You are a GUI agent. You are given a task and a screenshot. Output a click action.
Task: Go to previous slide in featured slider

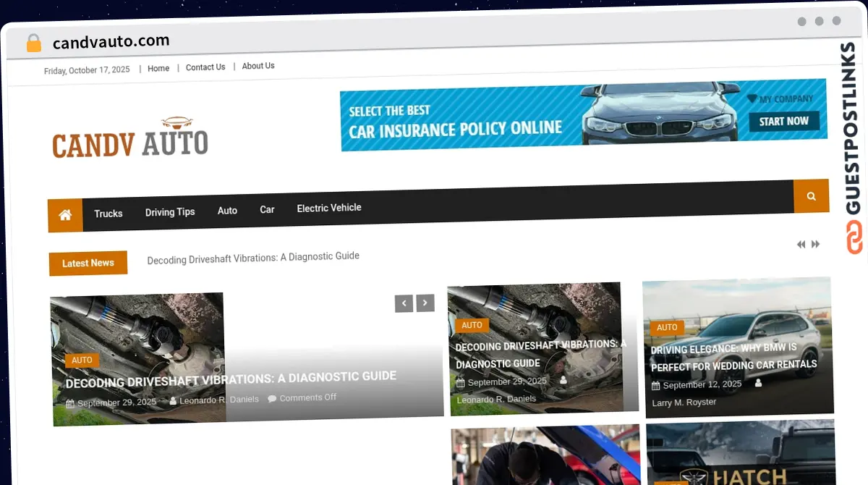[x=404, y=303]
